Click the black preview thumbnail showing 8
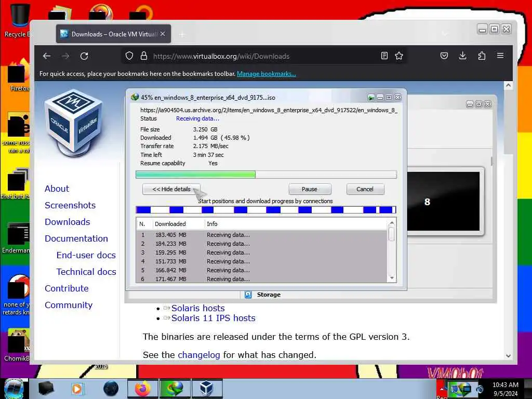 (444, 201)
